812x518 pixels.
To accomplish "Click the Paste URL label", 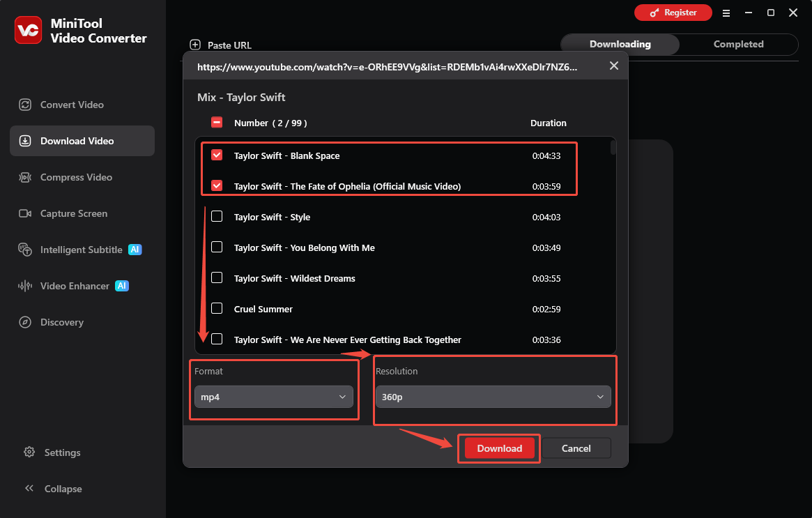I will [229, 45].
